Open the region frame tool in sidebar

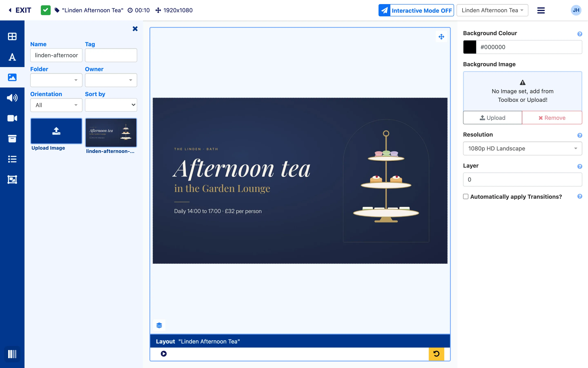coord(12,180)
